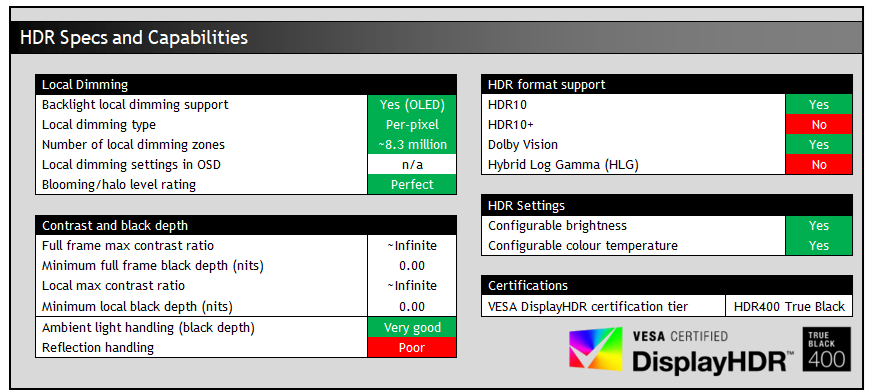This screenshot has width=874, height=390.
Task: Click the red No cell for HDR10+
Action: click(819, 125)
